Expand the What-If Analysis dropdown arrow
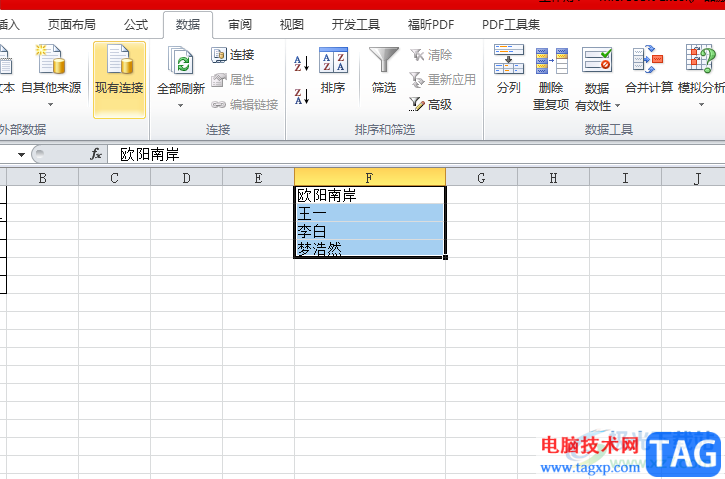This screenshot has height=479, width=725. click(701, 105)
